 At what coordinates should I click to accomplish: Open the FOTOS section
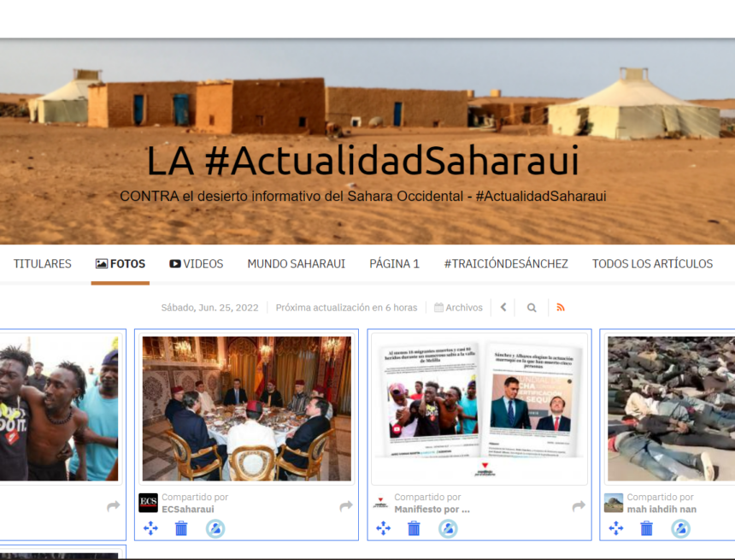[121, 264]
